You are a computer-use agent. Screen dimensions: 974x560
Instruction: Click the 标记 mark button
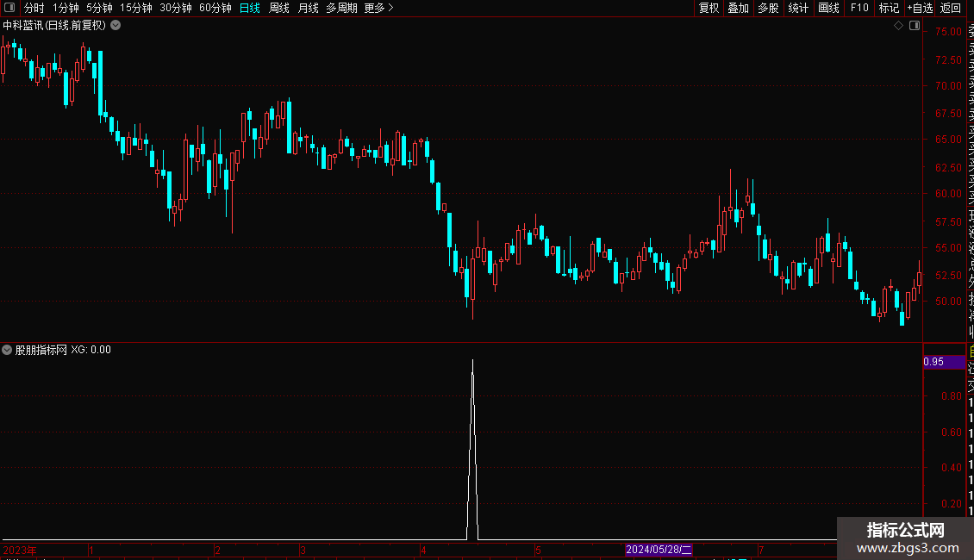[x=889, y=8]
